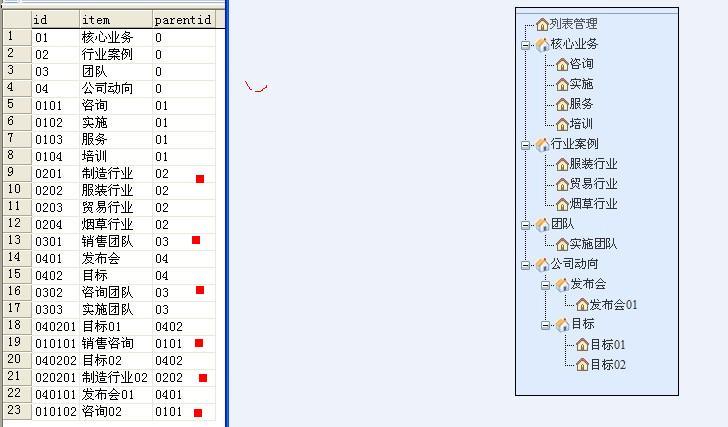Image resolution: width=728 pixels, height=427 pixels.
Task: Click parentid cell 0401
Action: point(183,395)
